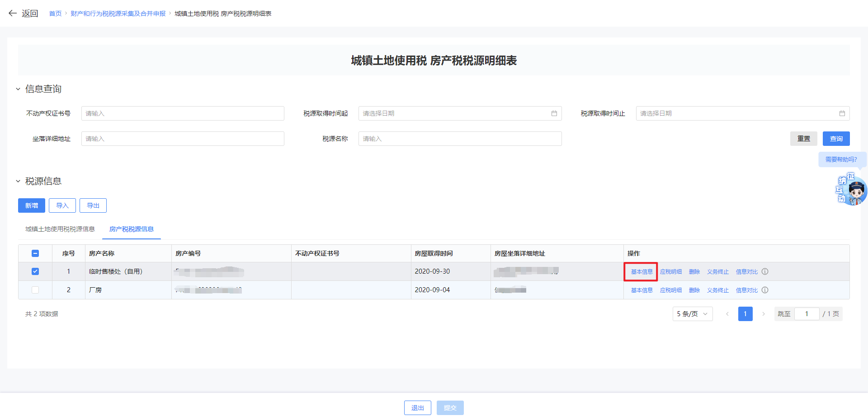Focus the 不动产权证书号 input field
Image resolution: width=868 pixels, height=420 pixels.
coord(183,113)
